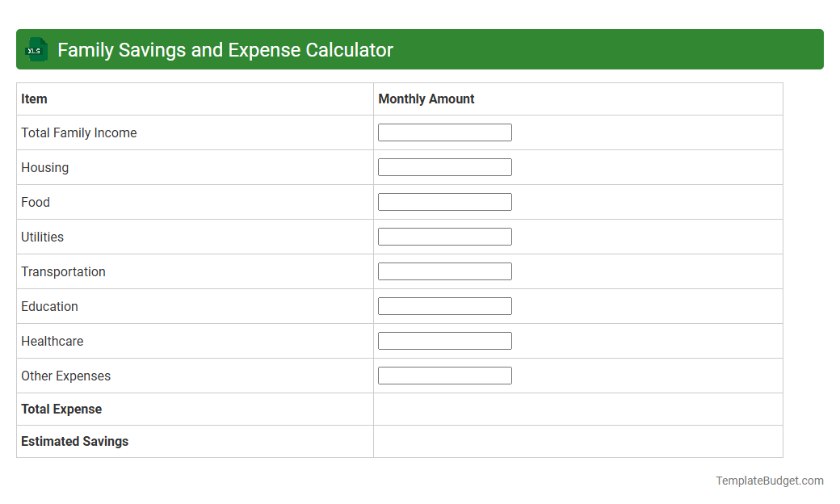
Task: Open the TemplateBudget.com link
Action: [x=768, y=481]
